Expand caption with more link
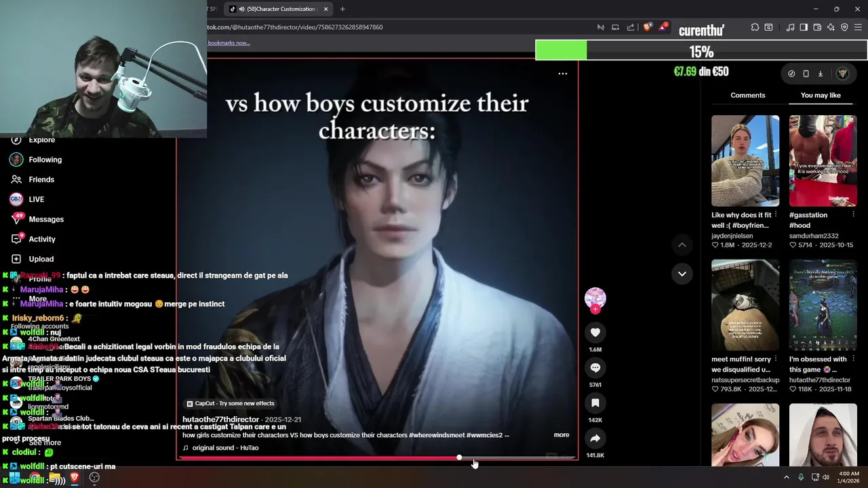The width and height of the screenshot is (868, 488). pyautogui.click(x=561, y=435)
